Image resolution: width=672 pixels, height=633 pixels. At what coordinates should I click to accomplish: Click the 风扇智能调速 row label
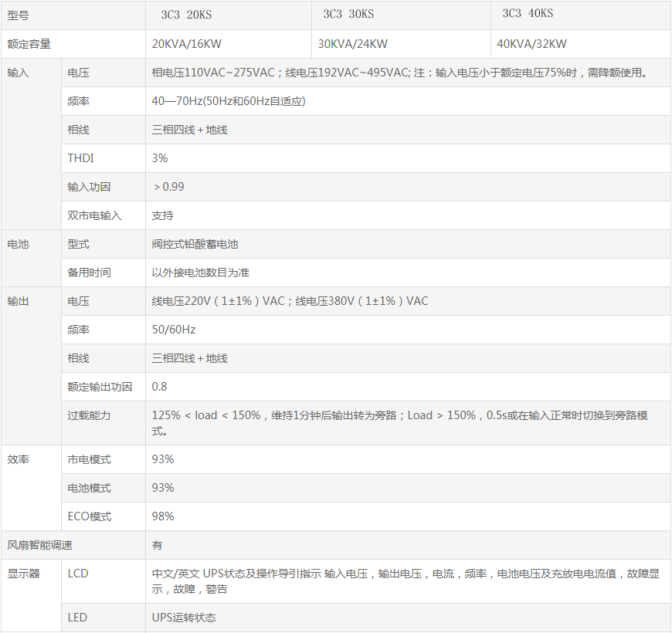pyautogui.click(x=40, y=545)
